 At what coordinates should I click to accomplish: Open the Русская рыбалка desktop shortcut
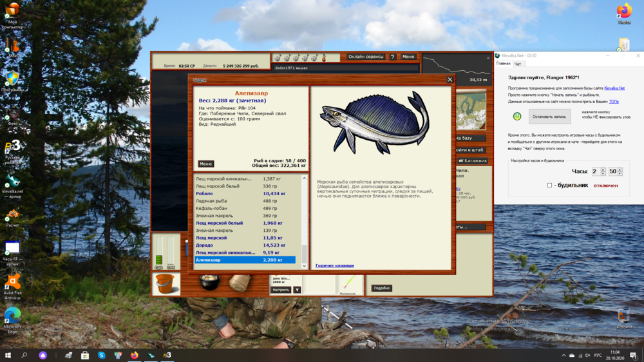click(12, 151)
